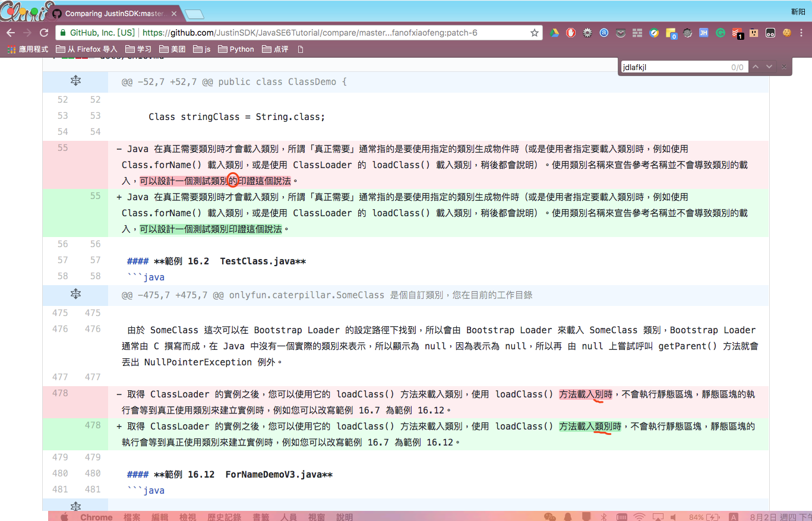Viewport: 812px width, 521px height.
Task: Click the Bluetooth menu bar icon
Action: [602, 517]
